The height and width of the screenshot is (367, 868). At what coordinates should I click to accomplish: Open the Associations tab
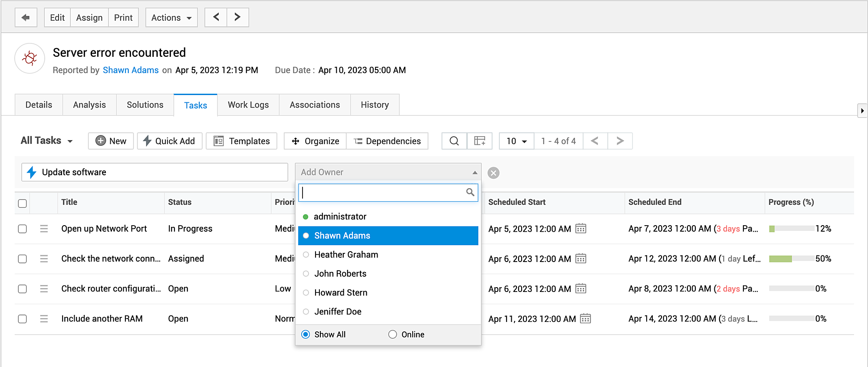(315, 105)
